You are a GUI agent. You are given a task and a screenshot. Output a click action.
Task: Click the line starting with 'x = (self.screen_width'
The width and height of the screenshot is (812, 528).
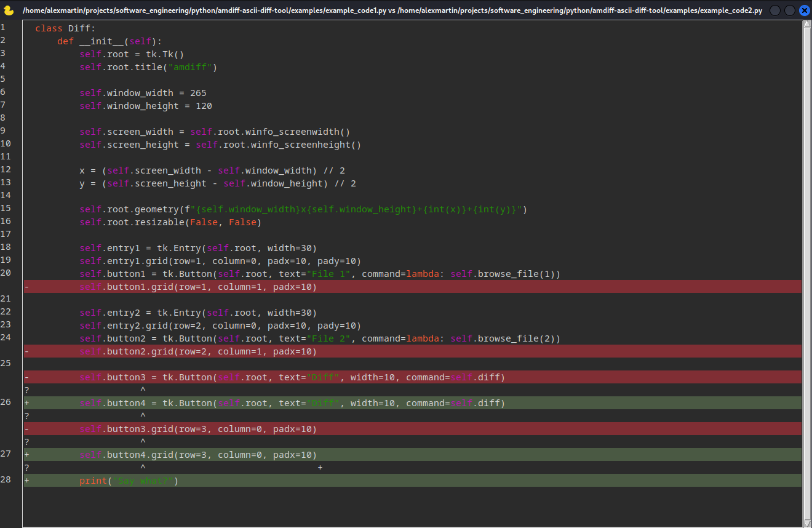click(212, 170)
